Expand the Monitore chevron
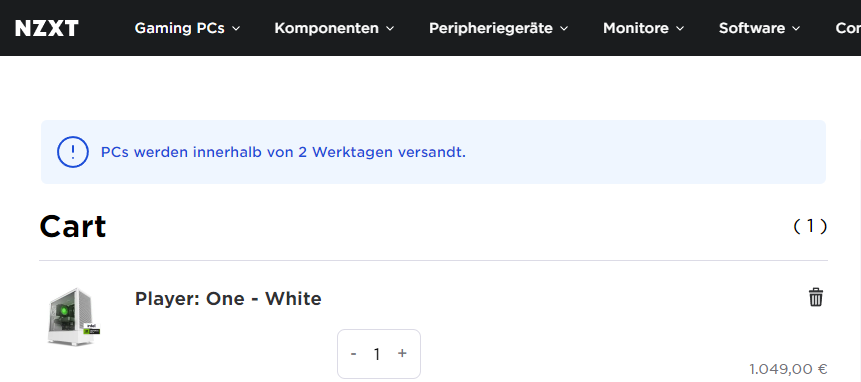 pos(680,29)
